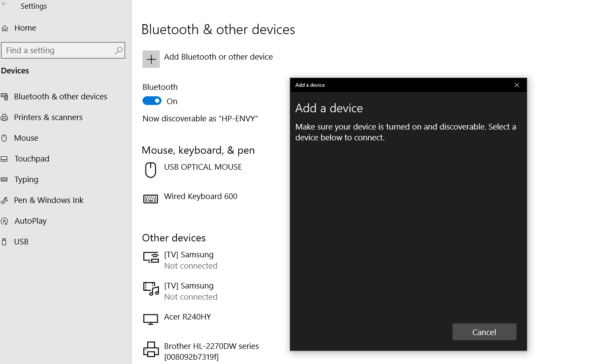Click Add Bluetooth or other device
This screenshot has height=364, width=592.
click(x=207, y=57)
